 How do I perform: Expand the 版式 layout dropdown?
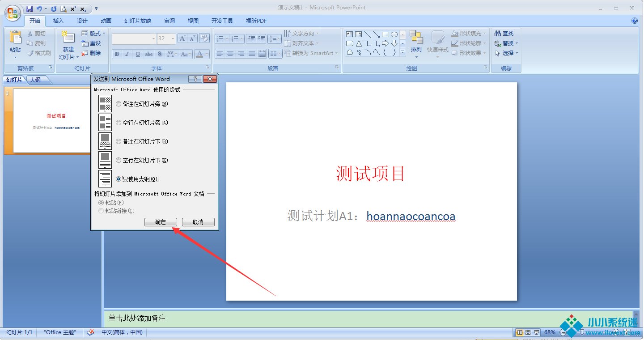(x=104, y=34)
